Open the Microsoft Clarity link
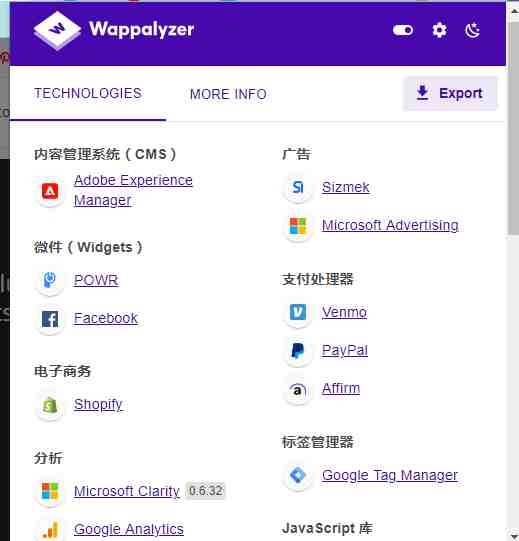This screenshot has height=541, width=519. coord(127,491)
